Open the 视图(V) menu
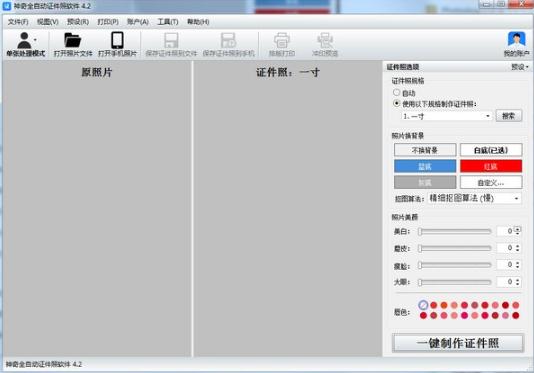This screenshot has height=373, width=534. [48, 22]
